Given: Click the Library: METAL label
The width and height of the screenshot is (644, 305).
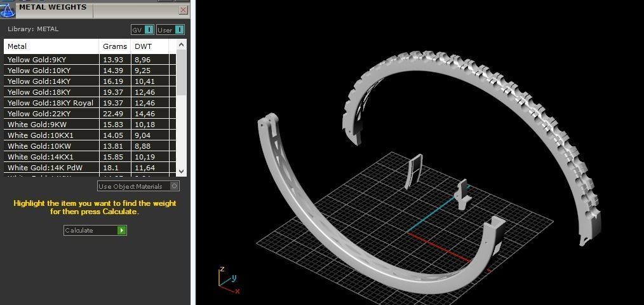Looking at the screenshot, I should [x=33, y=29].
